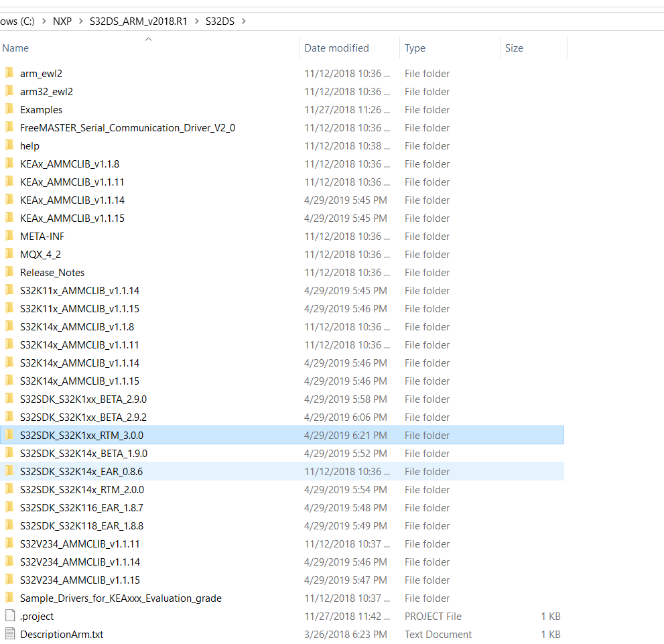Navigate to S32DS_ARM_v2018.R1 in the address bar
Viewport: 664px width, 644px height.
pos(139,21)
